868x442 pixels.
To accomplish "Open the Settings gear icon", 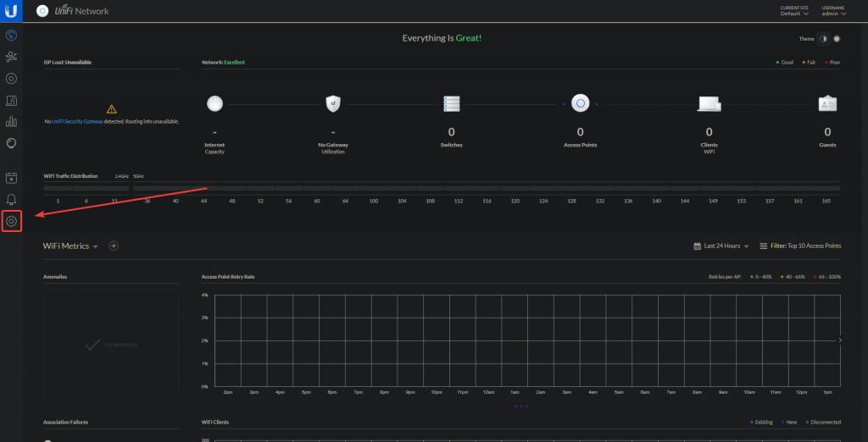I will click(11, 221).
